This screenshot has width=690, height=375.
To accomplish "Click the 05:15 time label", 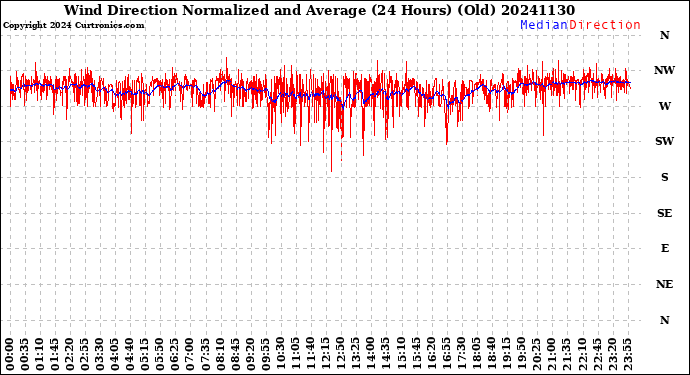I will coord(145,354).
